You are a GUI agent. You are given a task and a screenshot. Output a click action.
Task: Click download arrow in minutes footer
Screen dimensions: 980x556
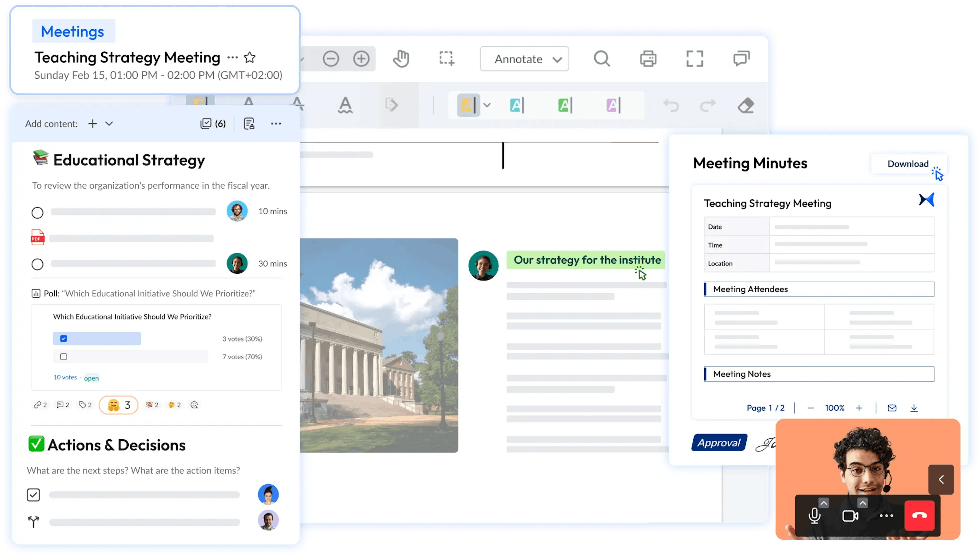914,408
